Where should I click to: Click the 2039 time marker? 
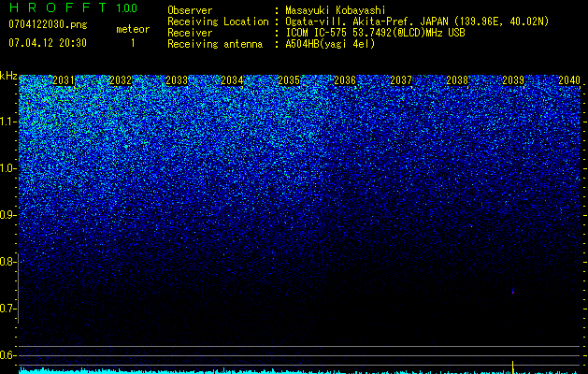pos(513,80)
